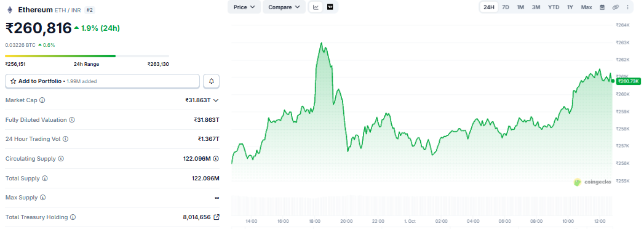Open the treasury holdings external link icon
The width and height of the screenshot is (644, 229).
click(x=217, y=217)
